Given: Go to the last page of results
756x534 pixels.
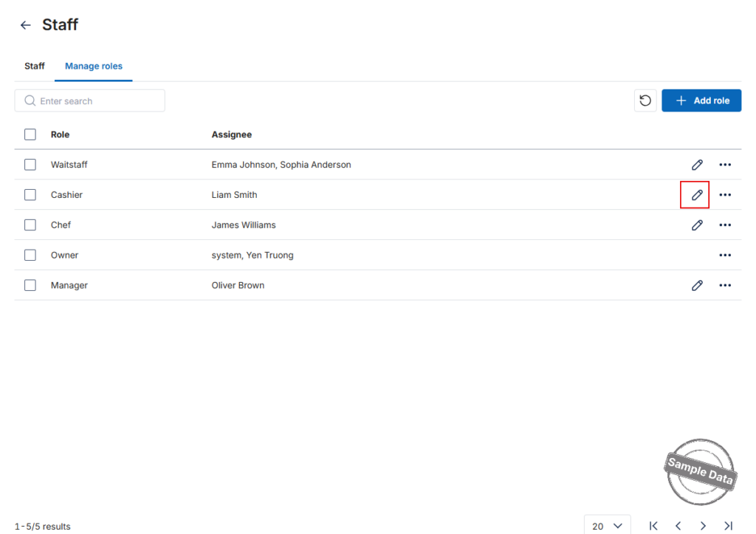Looking at the screenshot, I should point(728,526).
